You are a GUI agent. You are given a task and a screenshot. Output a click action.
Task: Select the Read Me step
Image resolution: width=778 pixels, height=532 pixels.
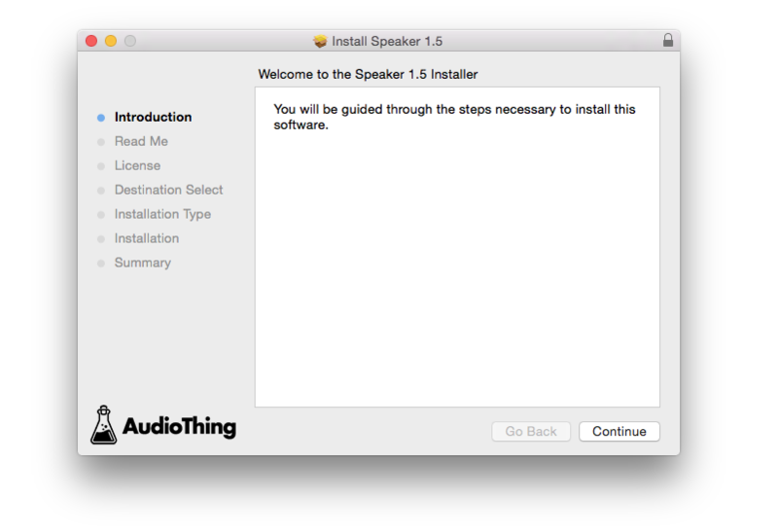(x=141, y=141)
